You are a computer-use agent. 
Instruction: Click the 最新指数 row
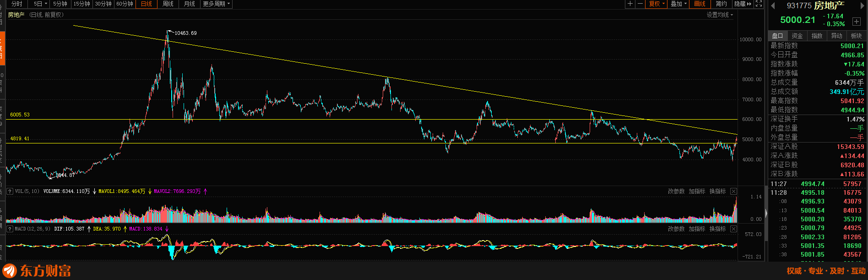(x=817, y=46)
